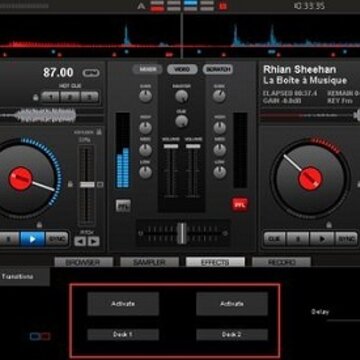Viewport: 360px width, 360px height.
Task: Click the 87.00 BPM readout
Action: click(58, 73)
